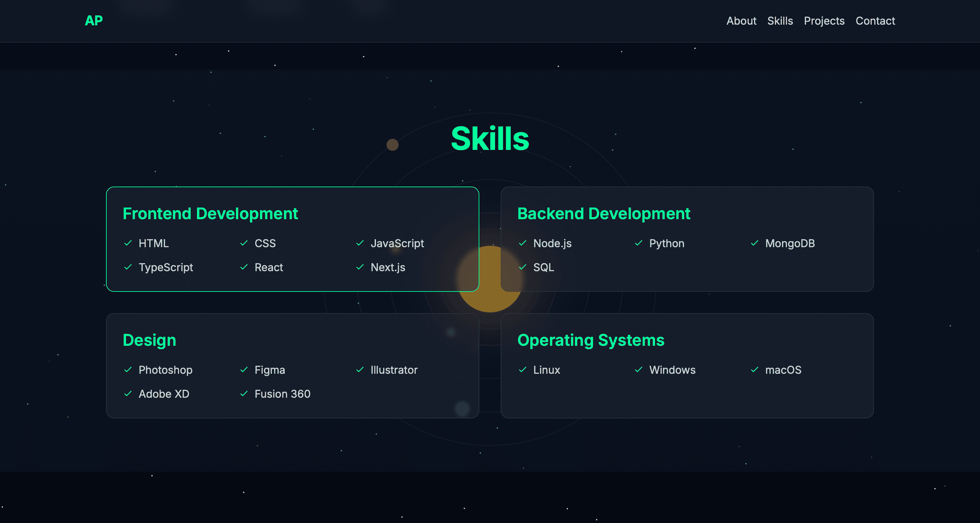The height and width of the screenshot is (523, 980).
Task: Click the checkmark next to TypeScript
Action: (128, 267)
